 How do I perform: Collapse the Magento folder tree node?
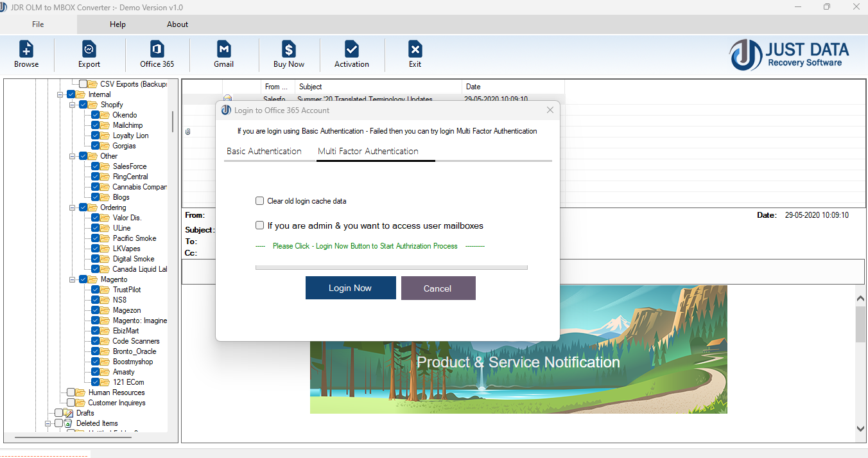pyautogui.click(x=73, y=279)
